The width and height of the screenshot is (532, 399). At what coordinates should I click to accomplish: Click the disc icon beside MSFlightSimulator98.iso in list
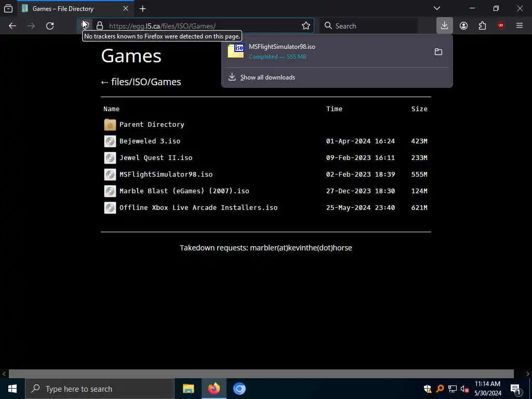point(110,175)
